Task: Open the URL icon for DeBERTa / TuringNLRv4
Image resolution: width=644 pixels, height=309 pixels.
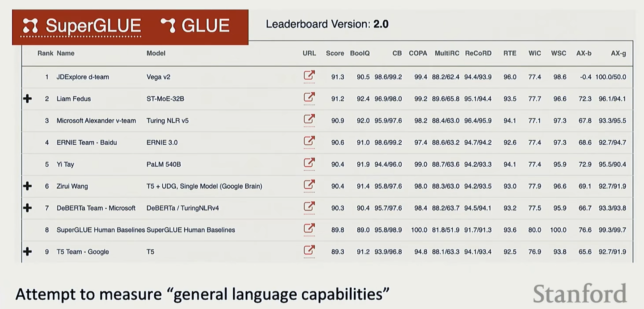Action: (309, 207)
